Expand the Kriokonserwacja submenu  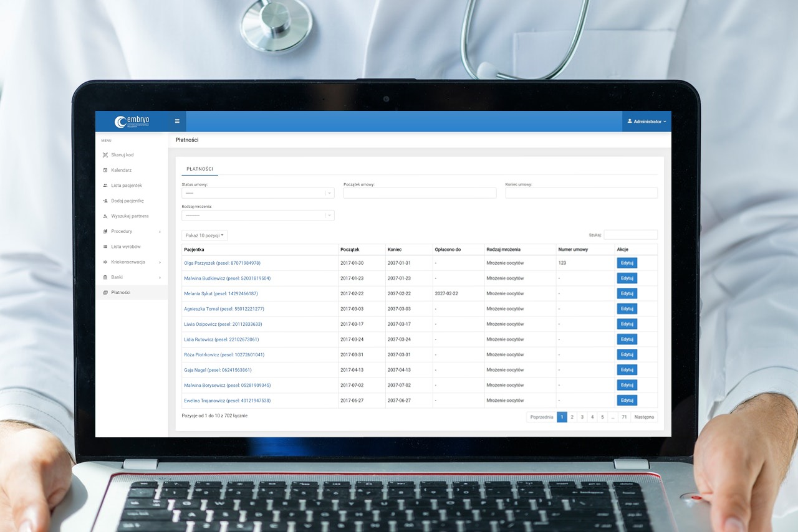pyautogui.click(x=131, y=262)
